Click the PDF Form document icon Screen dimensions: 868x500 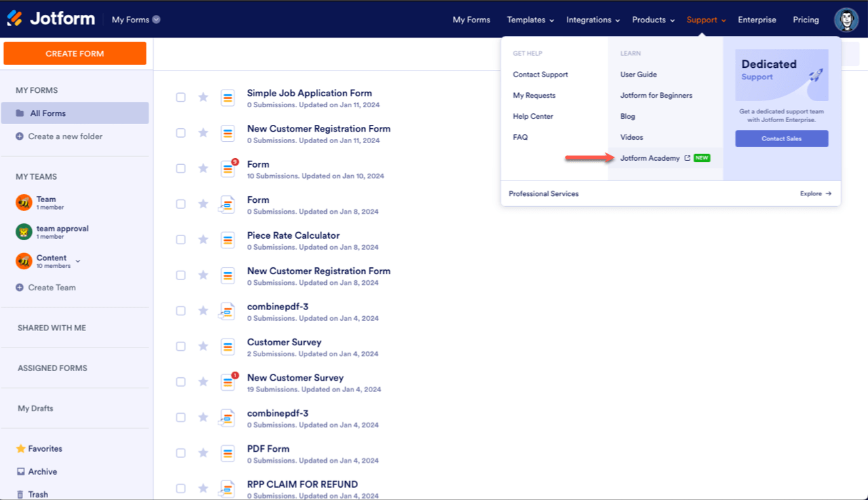pyautogui.click(x=226, y=453)
